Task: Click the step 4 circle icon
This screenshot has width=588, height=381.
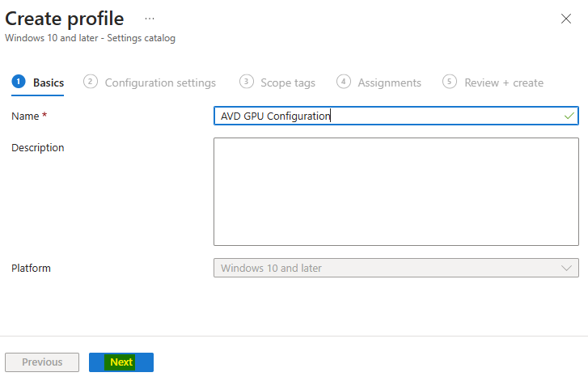Action: tap(344, 82)
